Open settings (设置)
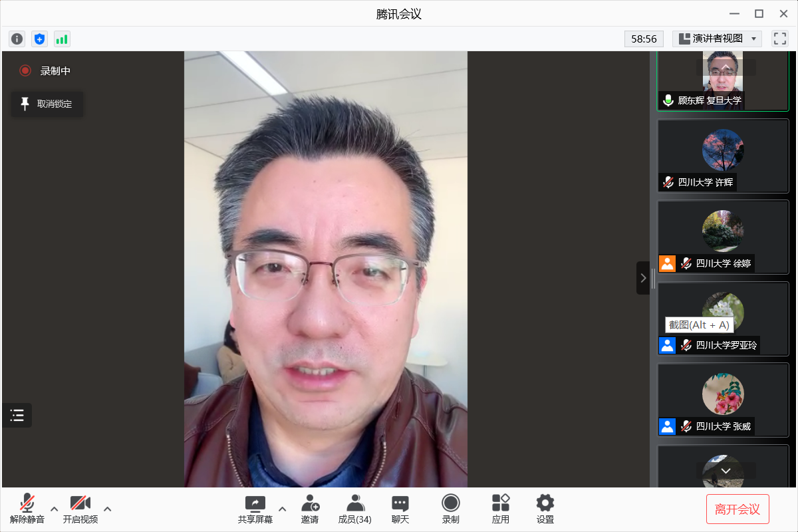 [x=545, y=509]
